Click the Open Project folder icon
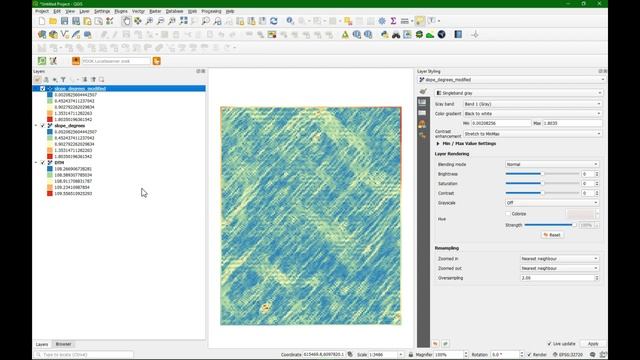This screenshot has height=360, width=640. point(53,21)
